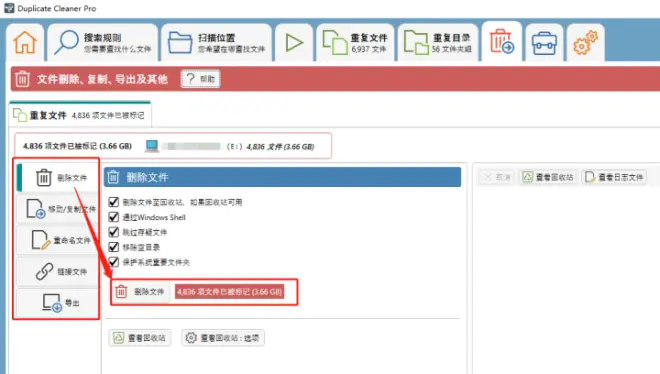The width and height of the screenshot is (660, 374).
Task: Choose 移动/复制文件 in the left sidebar
Action: coord(58,209)
